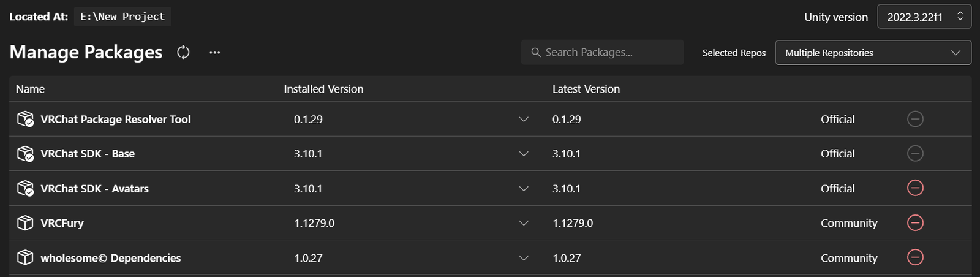This screenshot has width=980, height=277.
Task: Click the VRChat Package Resolver Tool remove icon
Action: 915,119
